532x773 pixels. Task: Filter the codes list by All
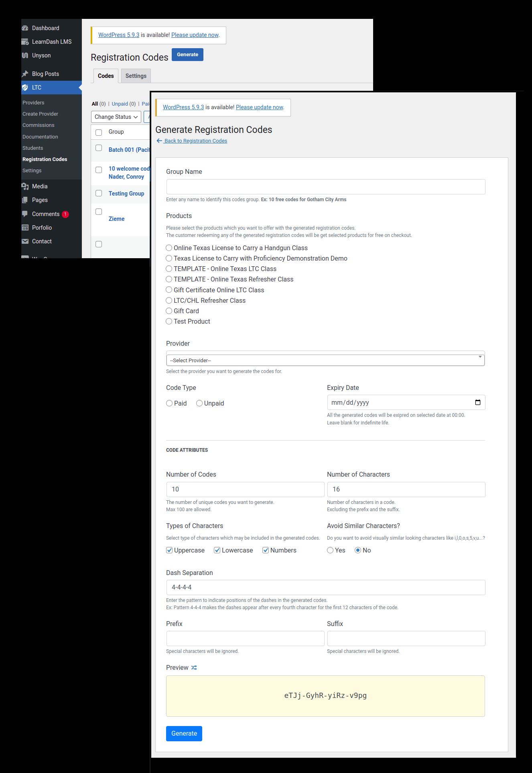pos(95,104)
